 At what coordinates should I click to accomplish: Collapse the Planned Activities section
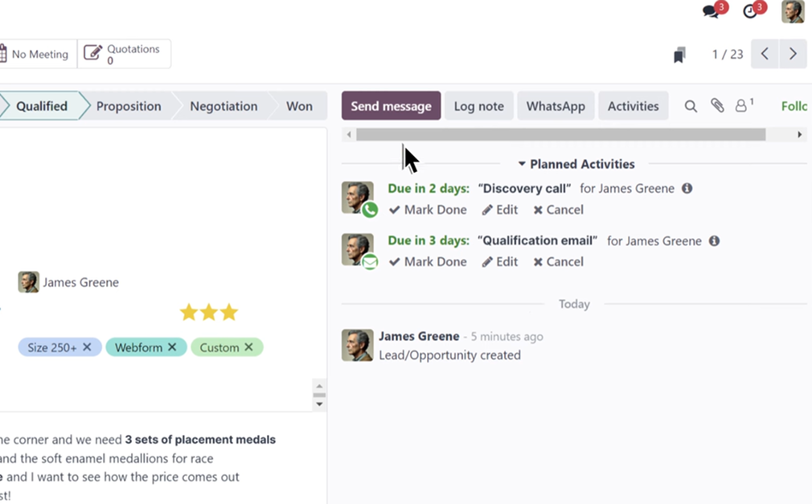(x=523, y=163)
